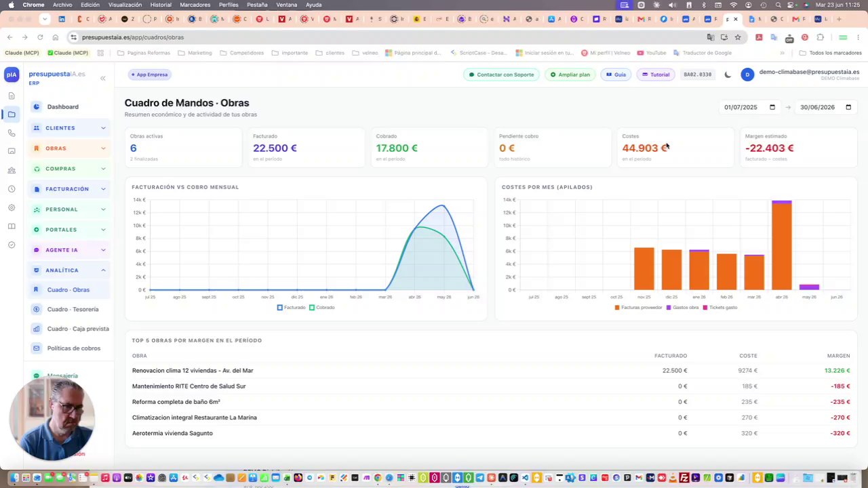
Task: Expand the FACTURACIÓN sidebar section
Action: coord(69,189)
